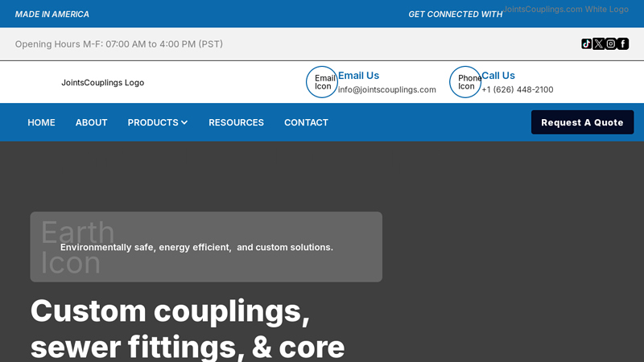The image size is (644, 362).
Task: Open the Facebook social icon
Action: (622, 44)
